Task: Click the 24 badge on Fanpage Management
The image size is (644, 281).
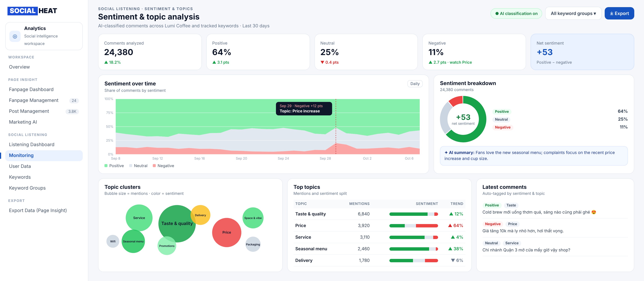Action: coord(74,101)
